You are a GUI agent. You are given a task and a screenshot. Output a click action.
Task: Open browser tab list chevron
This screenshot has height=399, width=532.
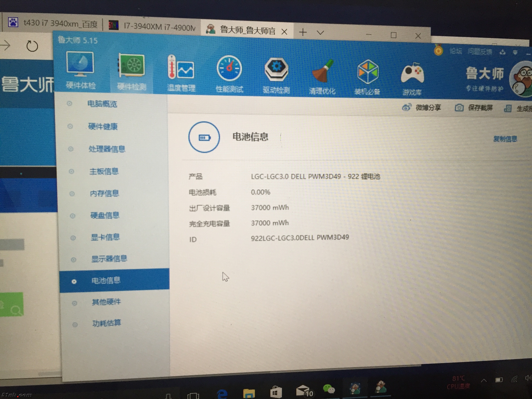click(320, 32)
